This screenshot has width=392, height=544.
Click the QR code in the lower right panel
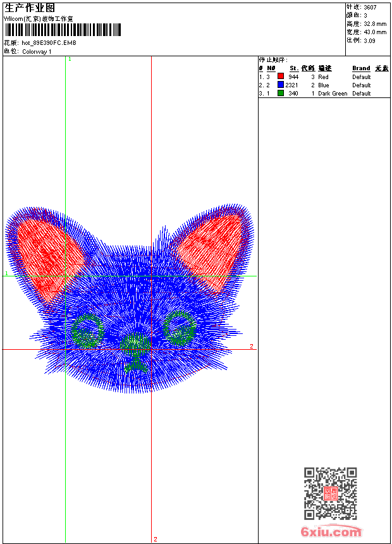(x=330, y=493)
